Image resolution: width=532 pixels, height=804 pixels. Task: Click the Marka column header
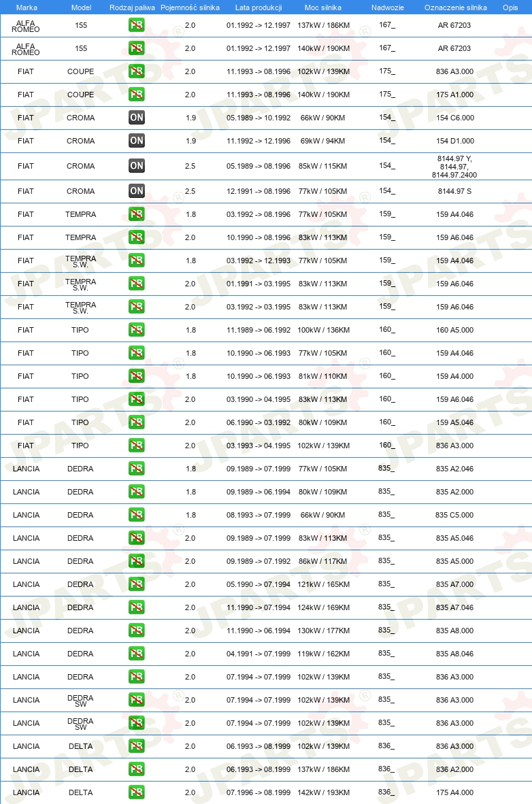click(27, 7)
